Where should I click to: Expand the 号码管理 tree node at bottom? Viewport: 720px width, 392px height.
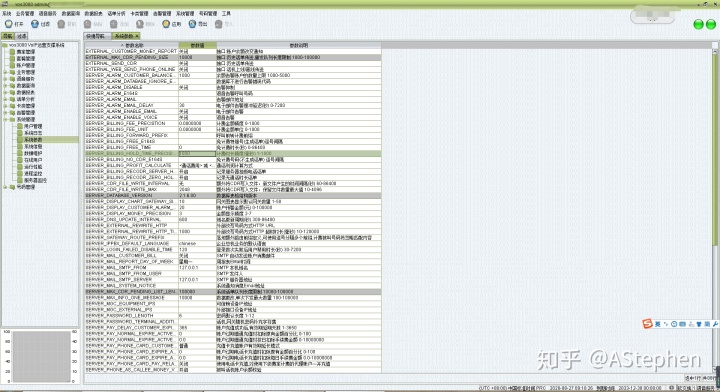pos(5,187)
